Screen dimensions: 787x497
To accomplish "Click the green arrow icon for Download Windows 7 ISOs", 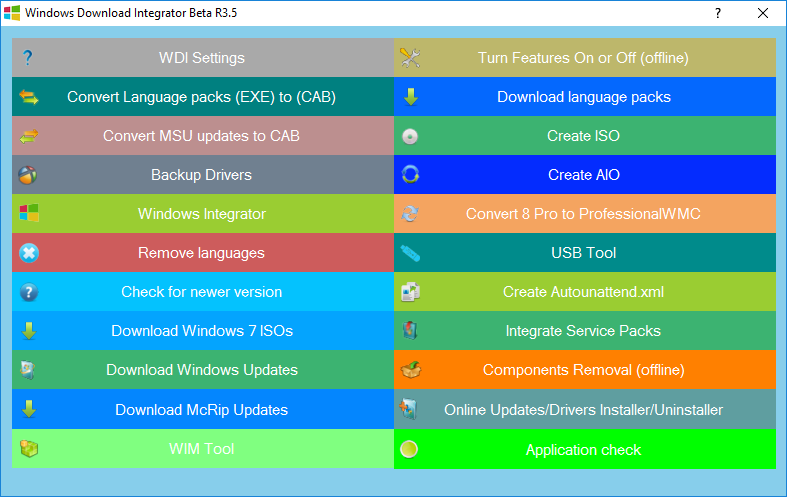I will coord(29,331).
